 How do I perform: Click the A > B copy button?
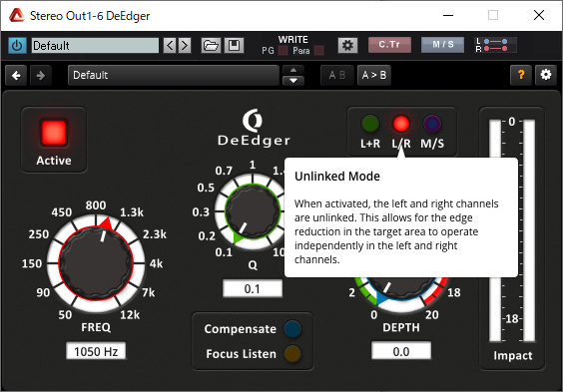[x=373, y=75]
